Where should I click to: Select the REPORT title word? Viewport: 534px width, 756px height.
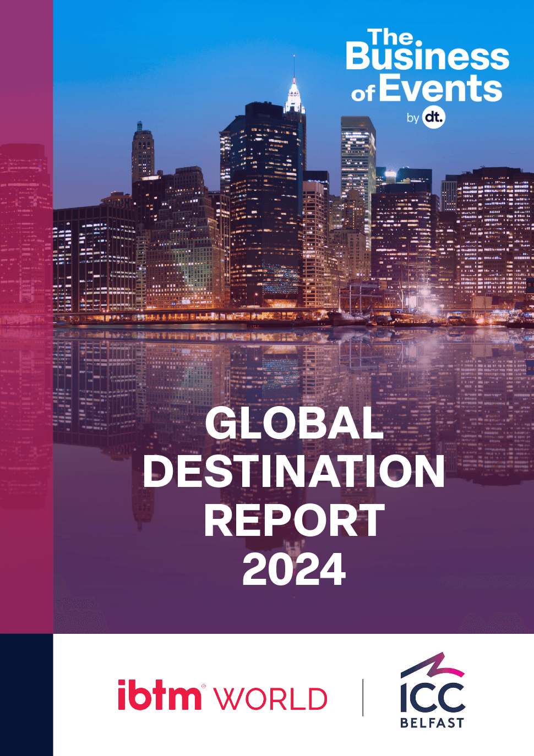point(294,520)
